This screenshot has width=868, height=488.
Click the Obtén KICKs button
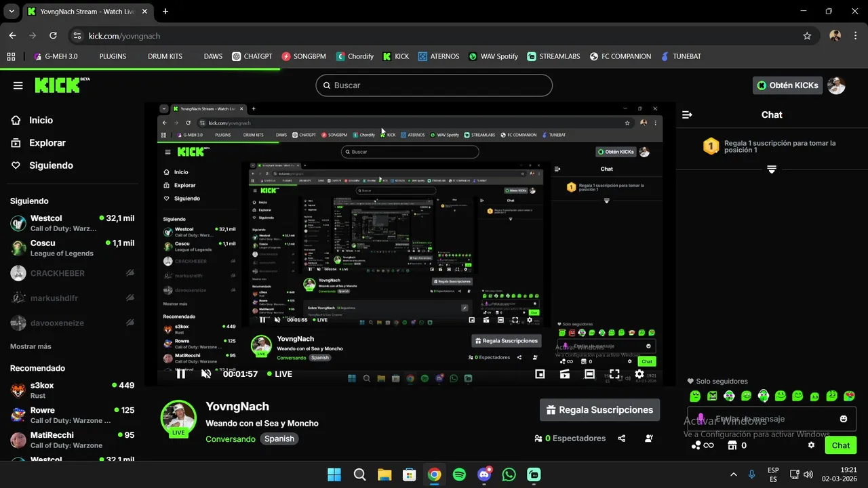788,85
